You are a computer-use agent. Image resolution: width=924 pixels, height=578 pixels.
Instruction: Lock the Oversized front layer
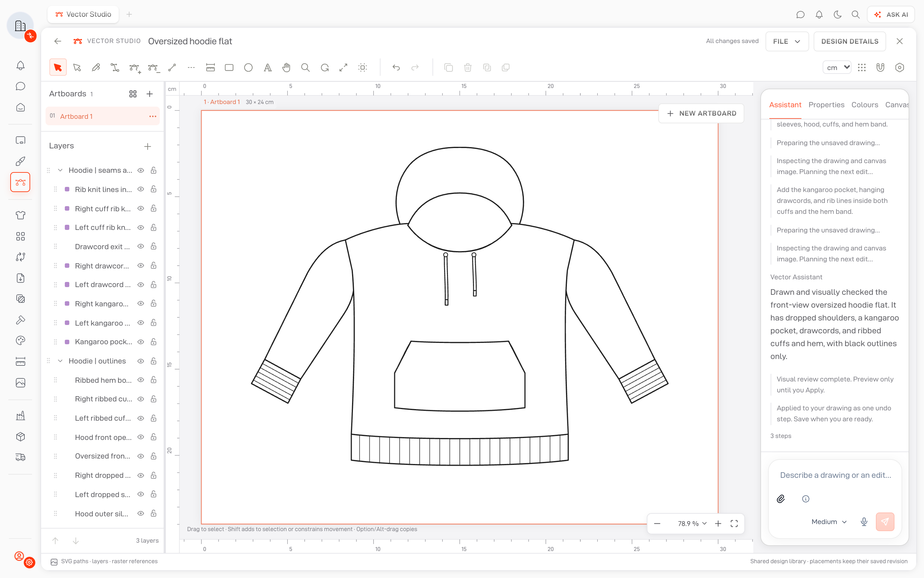(153, 456)
